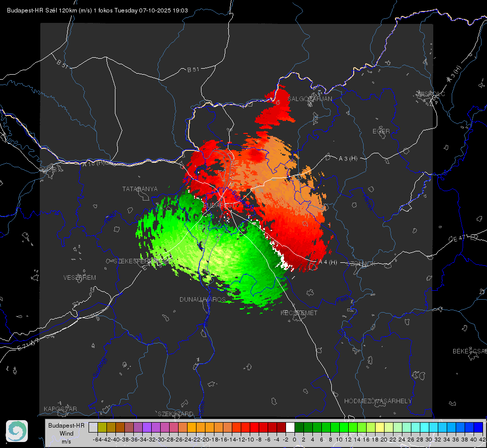The height and width of the screenshot is (448, 487).
Task: Pick the violet swatch between -34 and -32
Action: coord(147,427)
